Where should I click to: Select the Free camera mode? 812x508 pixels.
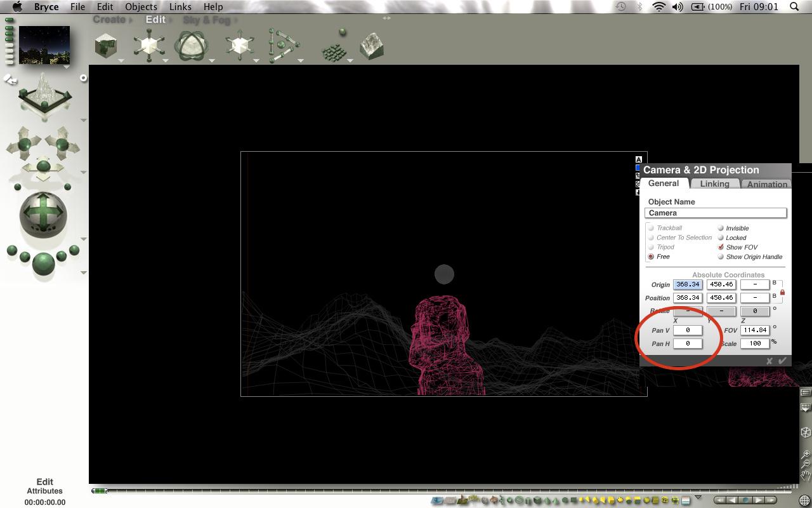coord(651,257)
